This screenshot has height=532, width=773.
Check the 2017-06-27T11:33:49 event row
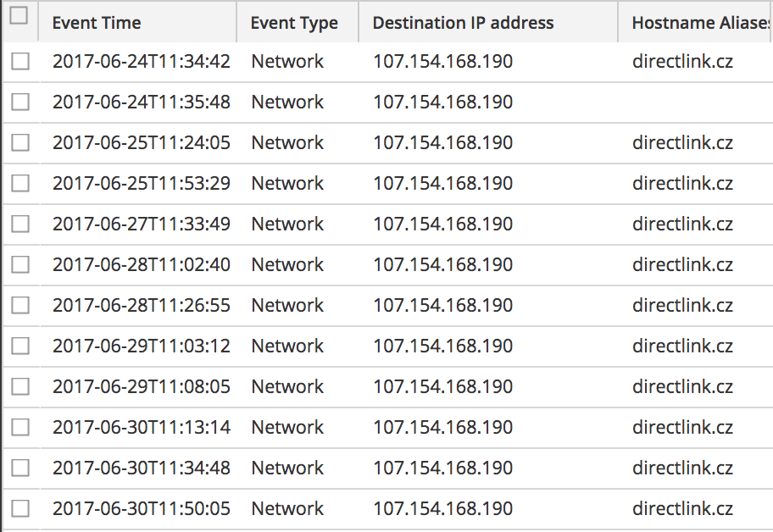(x=20, y=224)
